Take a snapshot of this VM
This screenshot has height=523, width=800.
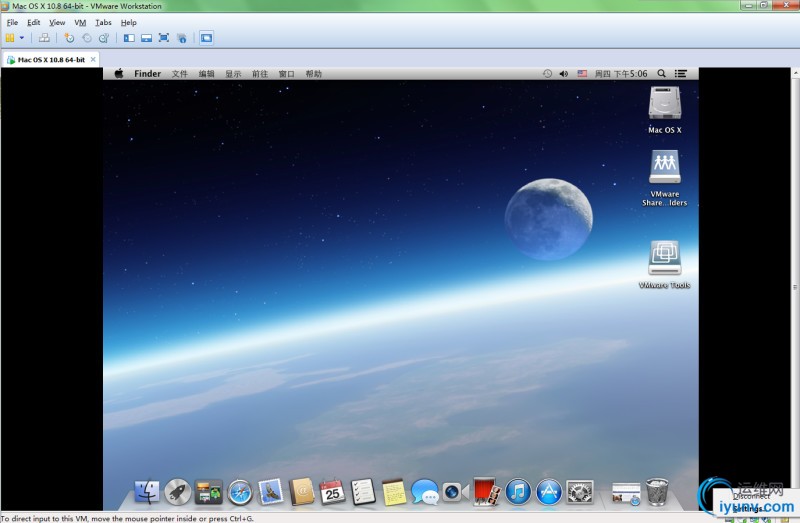pos(69,38)
